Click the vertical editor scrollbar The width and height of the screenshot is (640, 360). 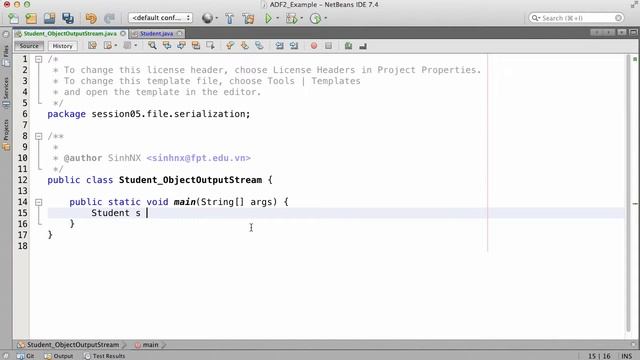[x=628, y=194]
